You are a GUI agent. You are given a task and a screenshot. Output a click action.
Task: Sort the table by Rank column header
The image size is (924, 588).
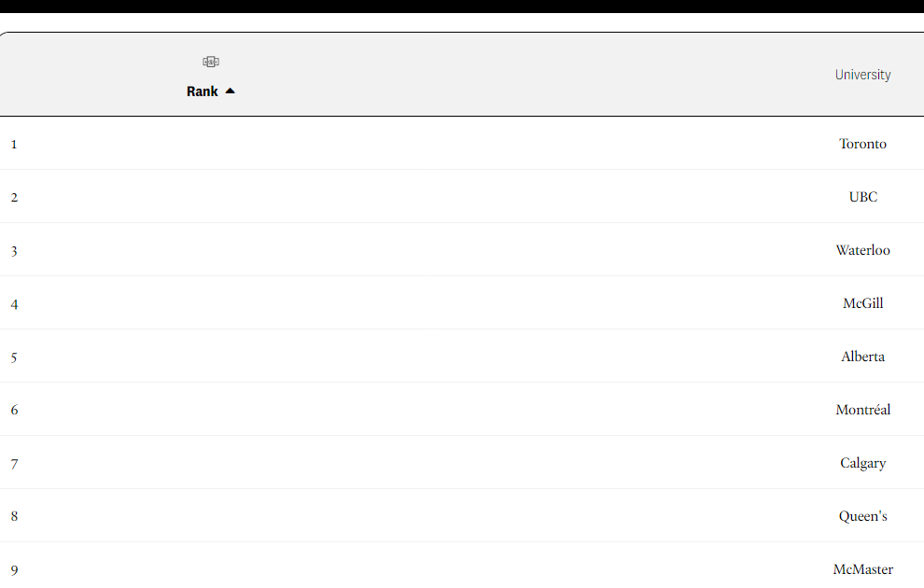(203, 91)
